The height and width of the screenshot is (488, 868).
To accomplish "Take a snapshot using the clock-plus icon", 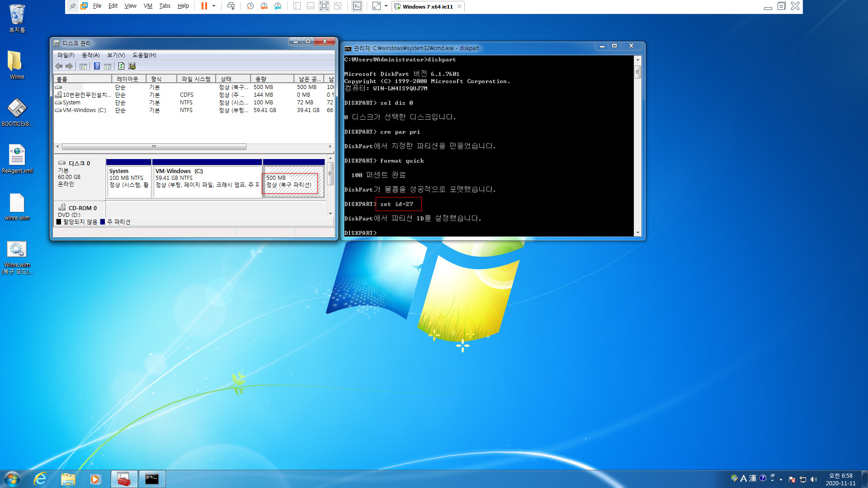I will [250, 6].
